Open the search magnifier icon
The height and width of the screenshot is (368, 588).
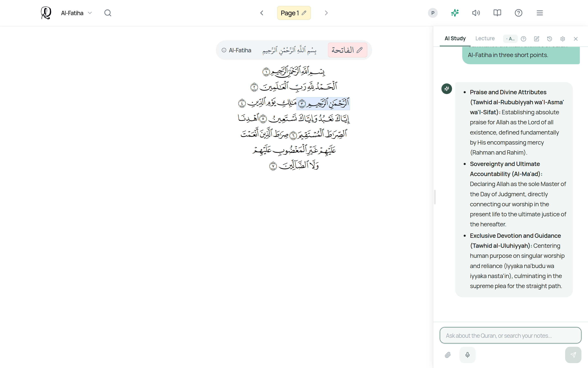[108, 13]
